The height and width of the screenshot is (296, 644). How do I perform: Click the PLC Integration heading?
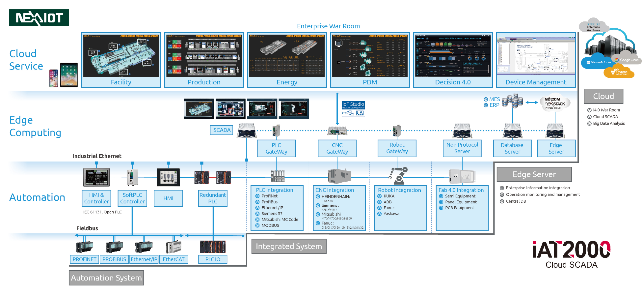[275, 190]
